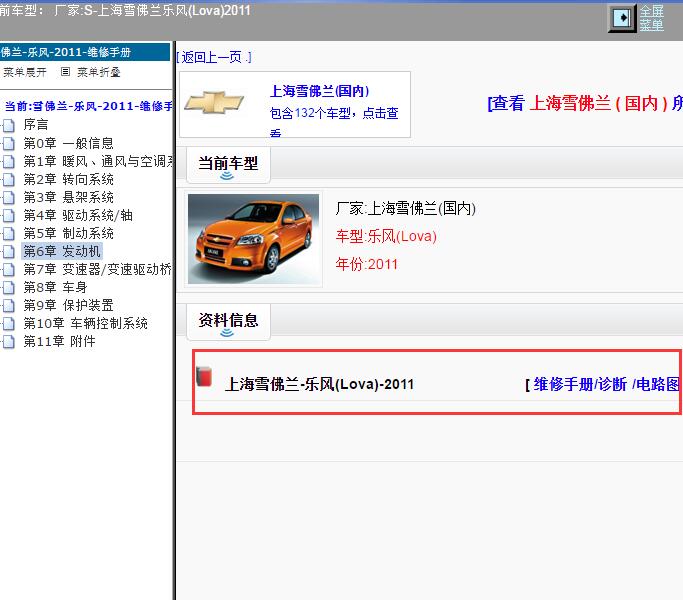
Task: Click page icon beside 第10章 车辆控制系统
Action: 8,324
